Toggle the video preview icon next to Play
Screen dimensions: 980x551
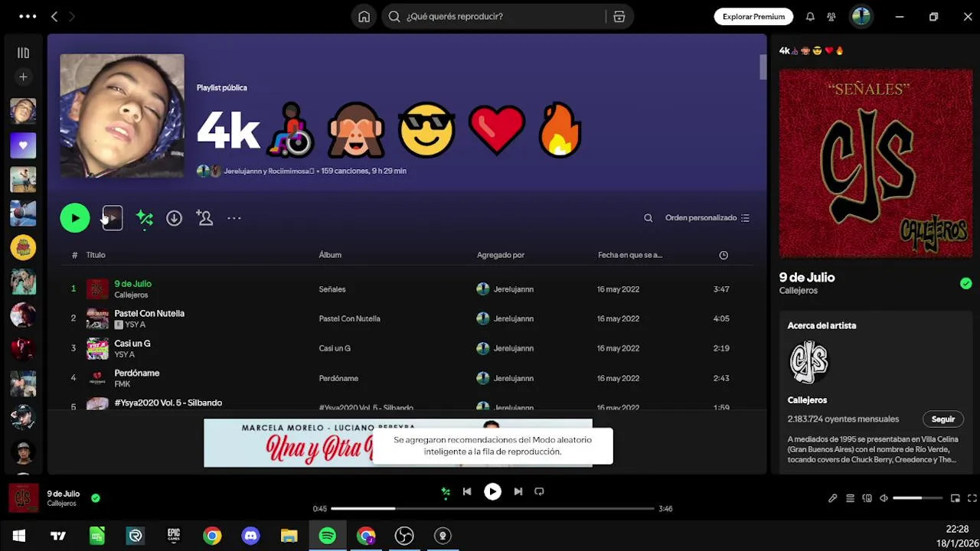[113, 218]
